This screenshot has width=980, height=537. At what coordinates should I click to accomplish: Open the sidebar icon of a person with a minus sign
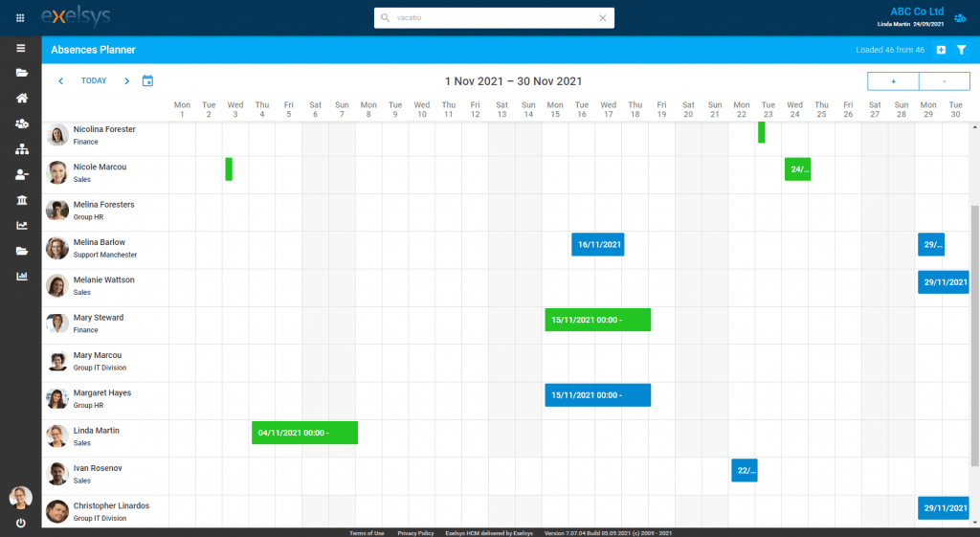pyautogui.click(x=22, y=174)
